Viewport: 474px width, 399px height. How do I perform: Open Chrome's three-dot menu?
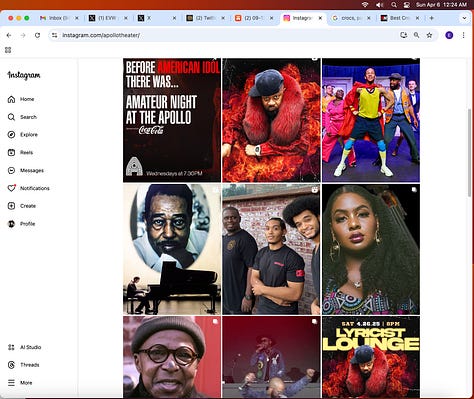463,35
